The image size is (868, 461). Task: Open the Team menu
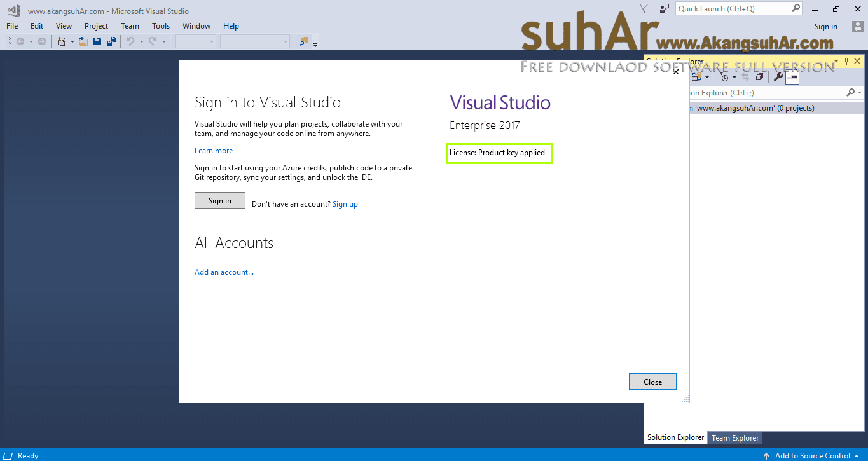(130, 26)
